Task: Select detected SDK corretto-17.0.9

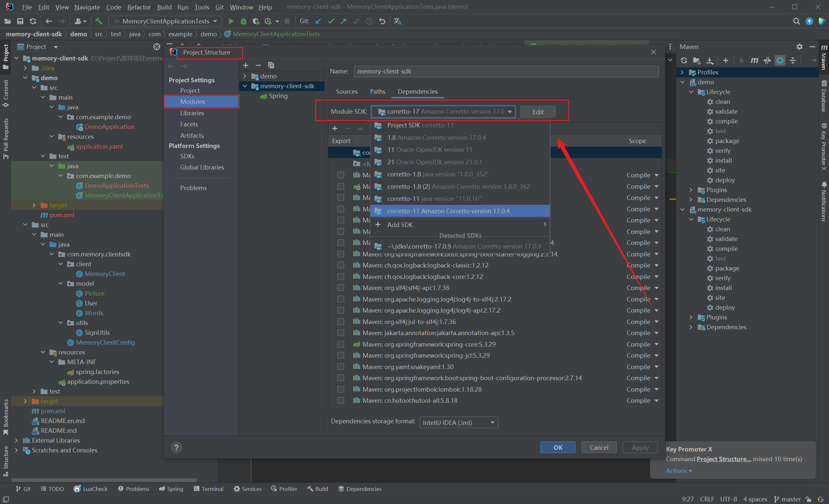Action: click(x=460, y=246)
